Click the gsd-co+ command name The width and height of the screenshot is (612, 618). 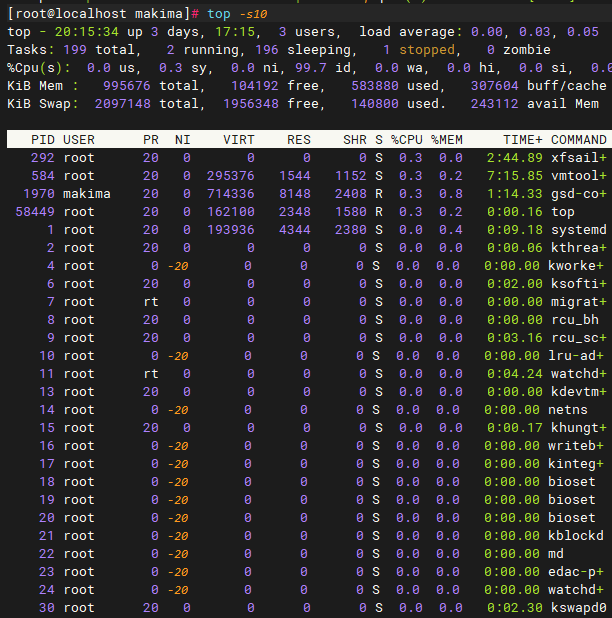coord(579,194)
